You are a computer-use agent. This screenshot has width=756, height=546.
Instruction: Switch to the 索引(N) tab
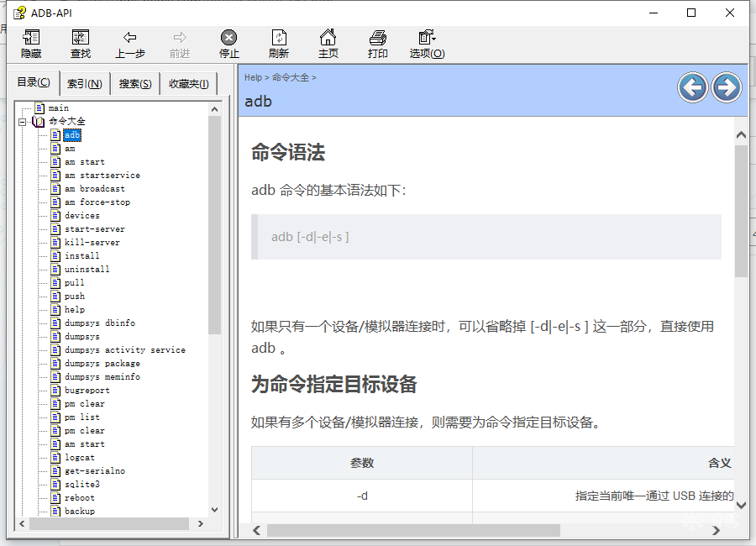(84, 84)
